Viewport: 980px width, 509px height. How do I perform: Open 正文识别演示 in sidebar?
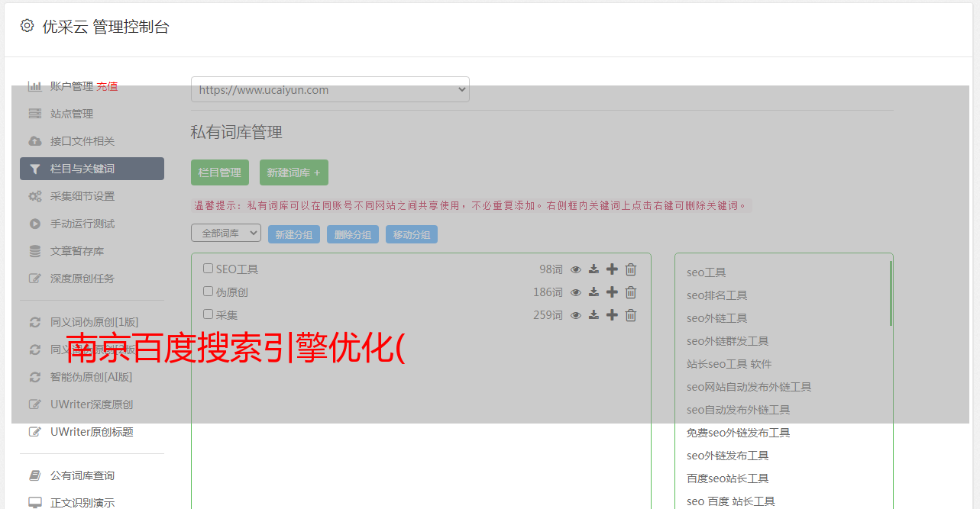coord(82,503)
